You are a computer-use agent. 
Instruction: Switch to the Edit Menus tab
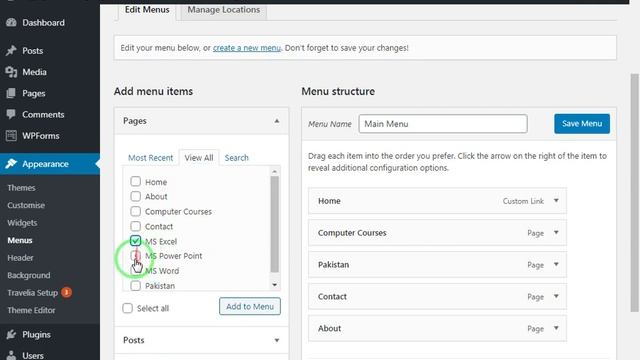coord(147,10)
